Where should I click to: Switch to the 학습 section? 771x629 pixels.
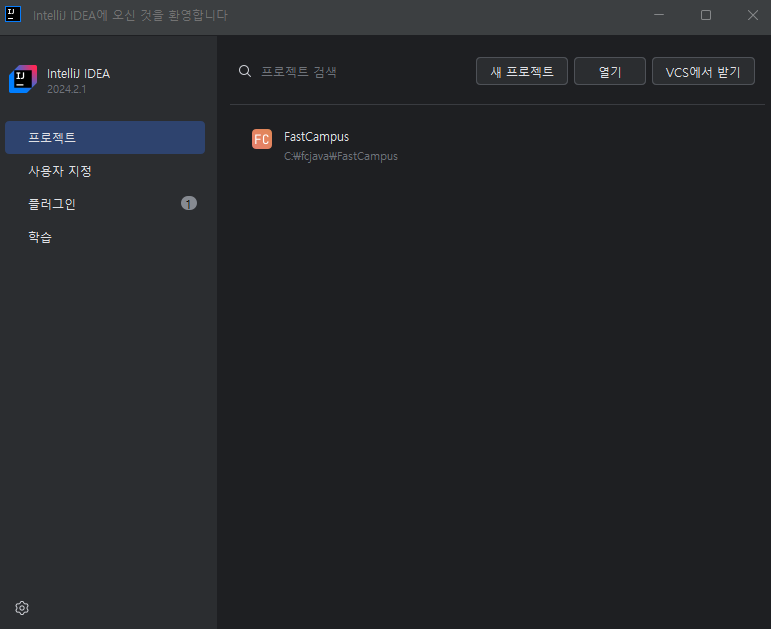coord(105,237)
